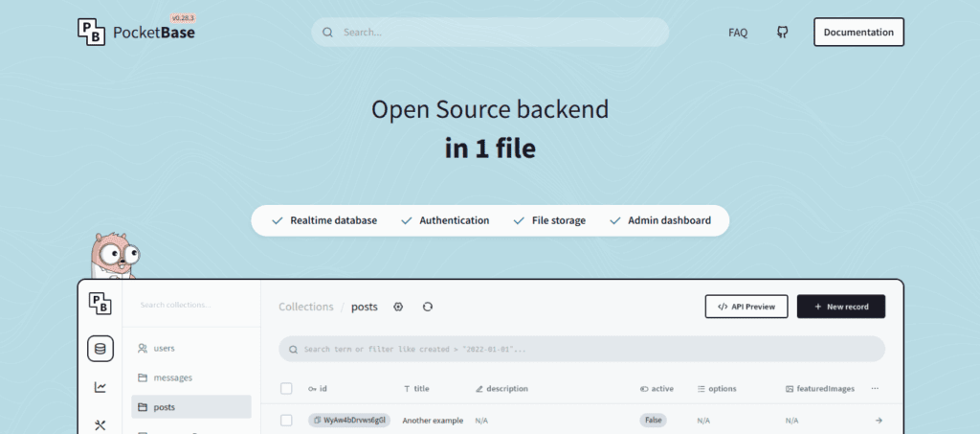
Task: Toggle the select-all records checkbox in the header
Action: pyautogui.click(x=286, y=388)
